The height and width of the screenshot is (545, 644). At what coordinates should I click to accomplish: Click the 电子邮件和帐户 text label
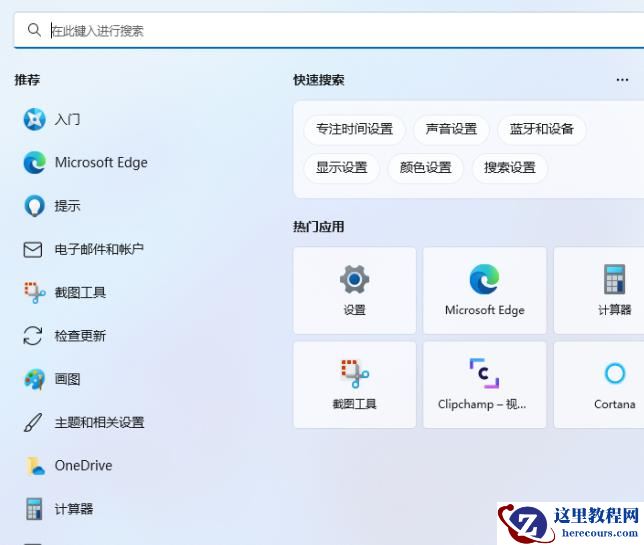[x=99, y=249]
